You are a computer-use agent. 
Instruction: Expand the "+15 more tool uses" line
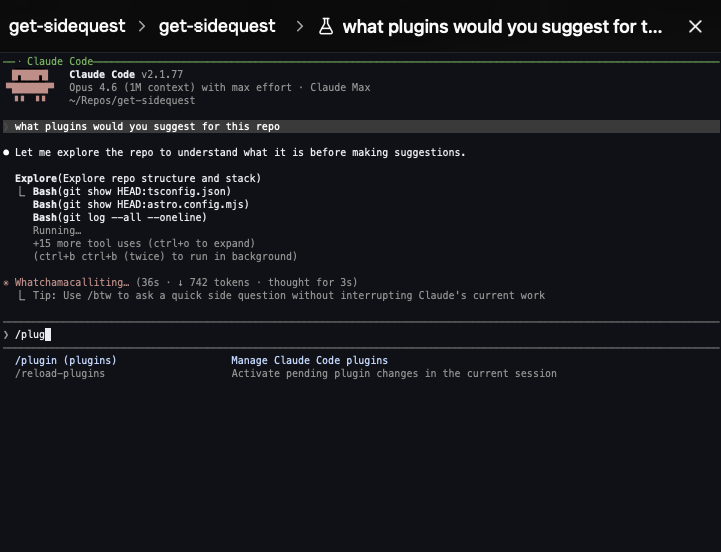point(143,243)
